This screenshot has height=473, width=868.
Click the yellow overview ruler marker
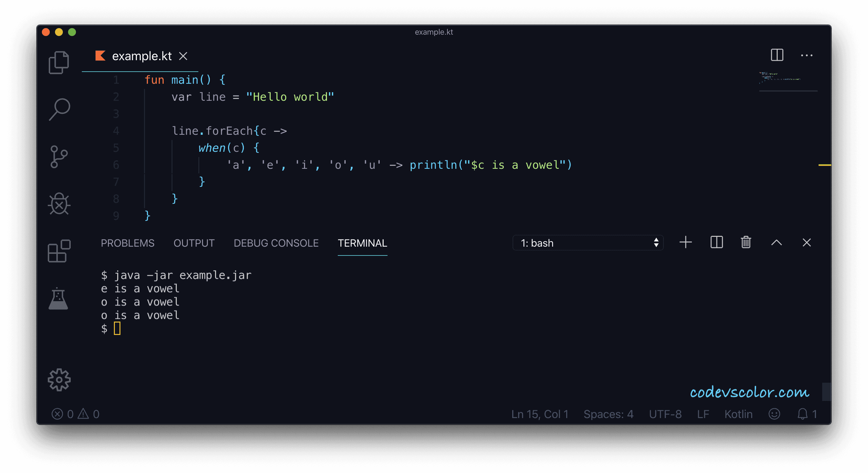pos(824,165)
